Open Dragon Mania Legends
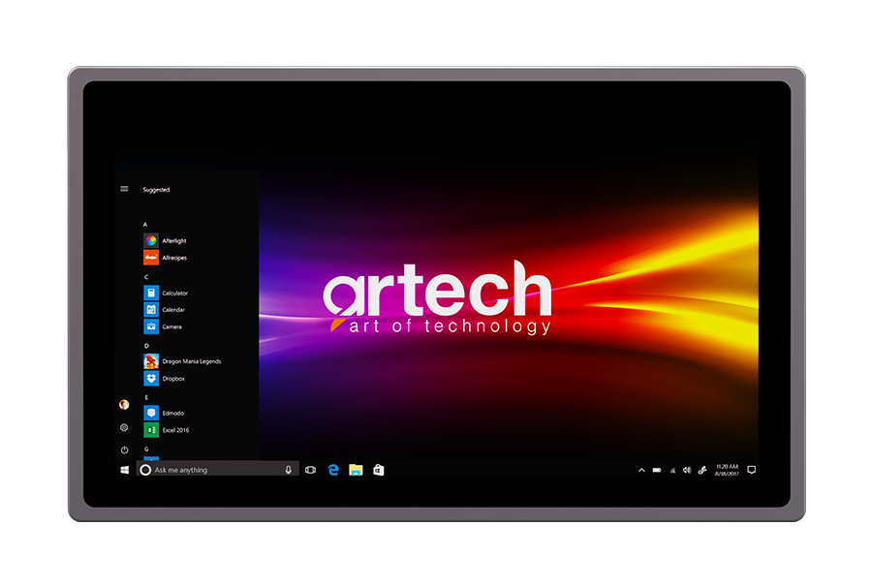The height and width of the screenshot is (588, 872). pos(182,361)
